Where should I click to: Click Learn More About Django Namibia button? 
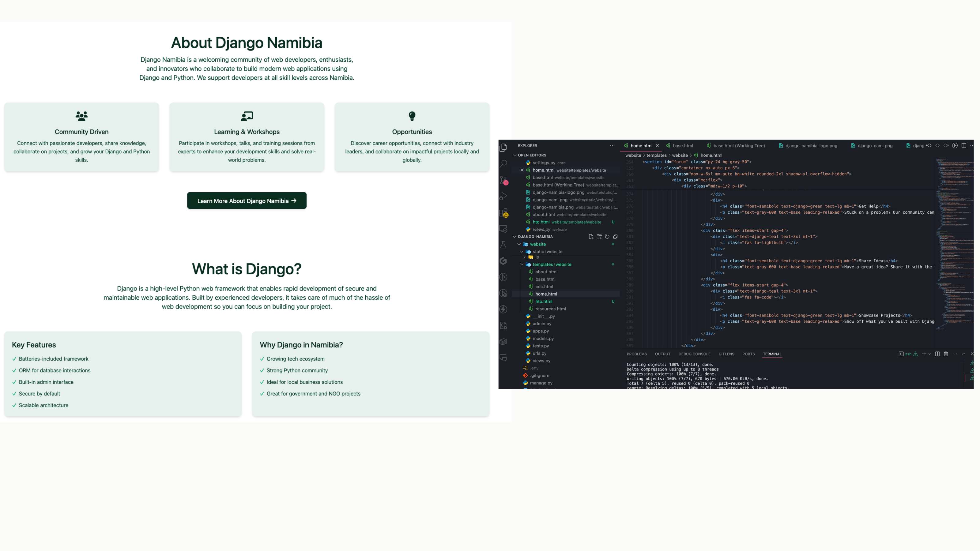[247, 201]
